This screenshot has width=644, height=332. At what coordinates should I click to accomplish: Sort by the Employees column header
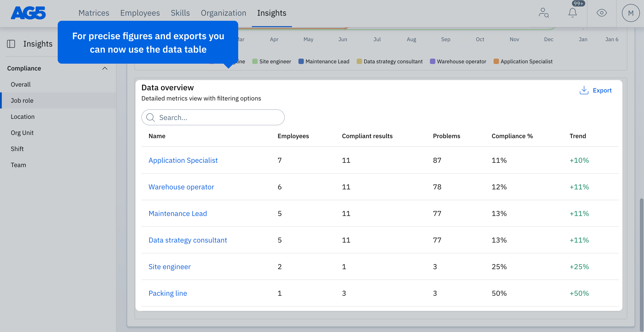[293, 136]
